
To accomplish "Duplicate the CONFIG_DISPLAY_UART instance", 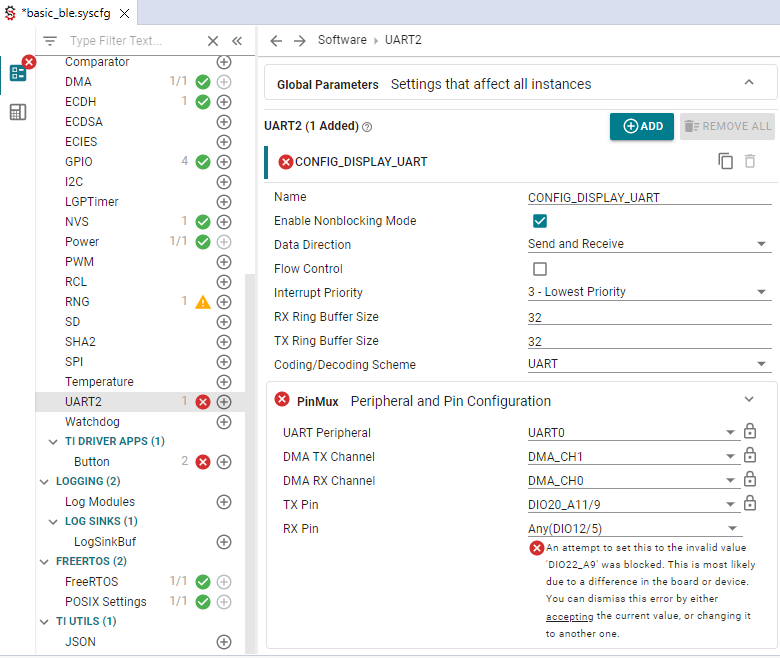I will [x=726, y=161].
